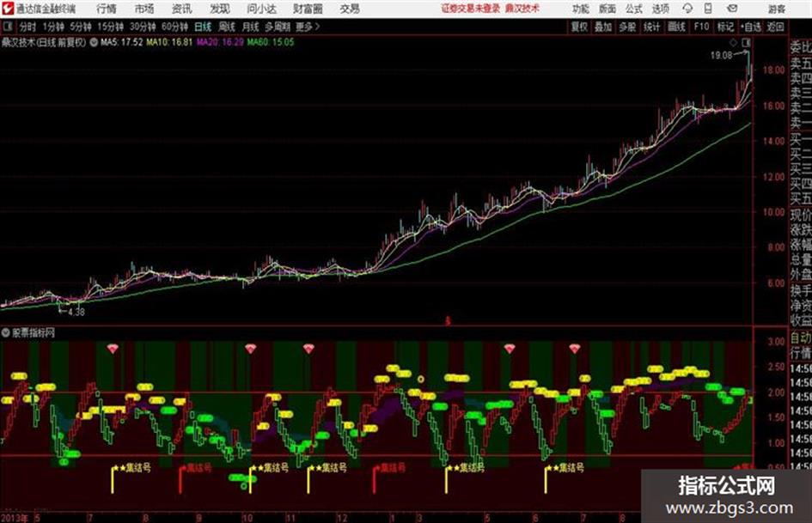This screenshot has height=523, width=812.
Task: Click the 标记 mark button
Action: (725, 27)
